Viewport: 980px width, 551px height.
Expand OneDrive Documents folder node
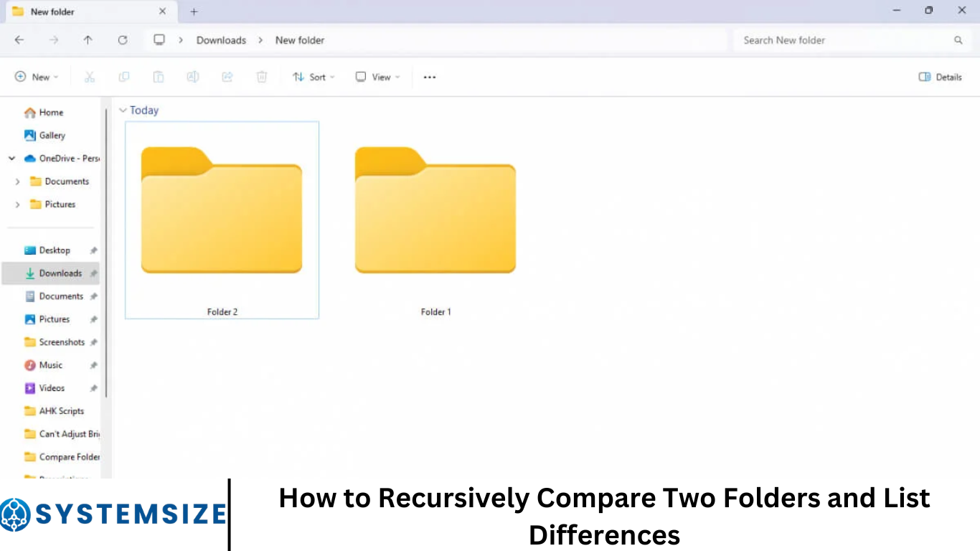coord(17,182)
